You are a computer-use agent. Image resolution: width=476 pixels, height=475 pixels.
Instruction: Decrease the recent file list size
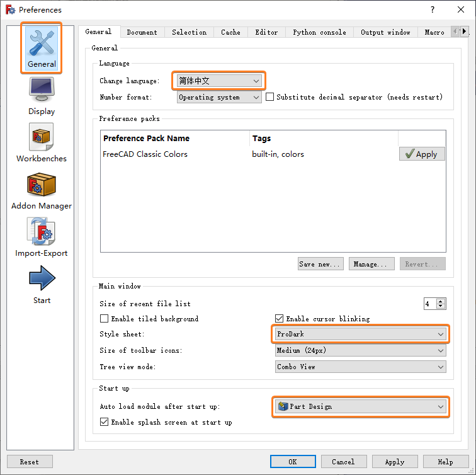click(441, 306)
